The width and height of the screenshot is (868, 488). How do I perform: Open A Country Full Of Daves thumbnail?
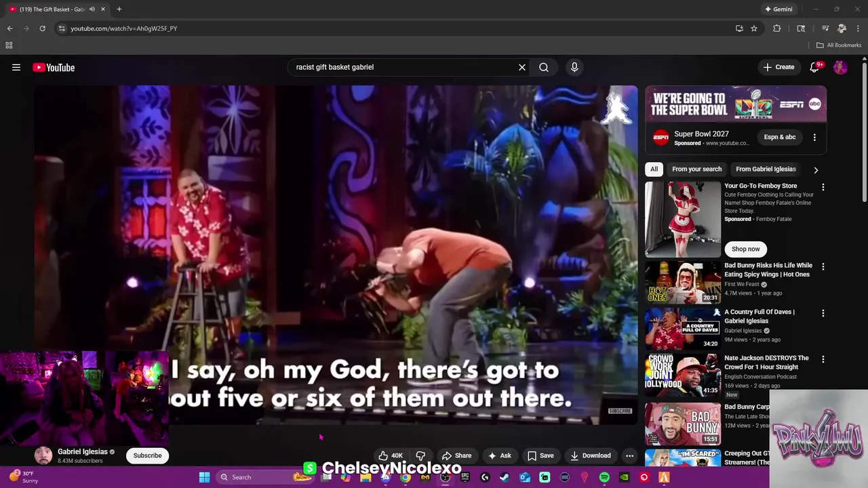[x=683, y=328]
